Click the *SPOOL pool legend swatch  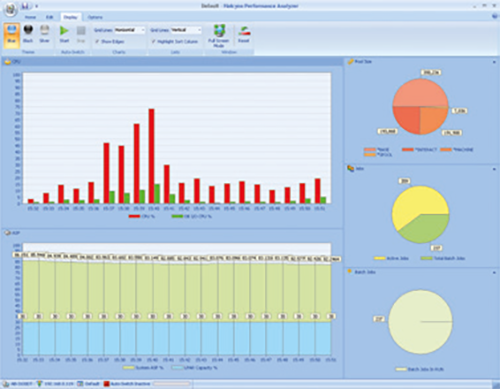(370, 155)
